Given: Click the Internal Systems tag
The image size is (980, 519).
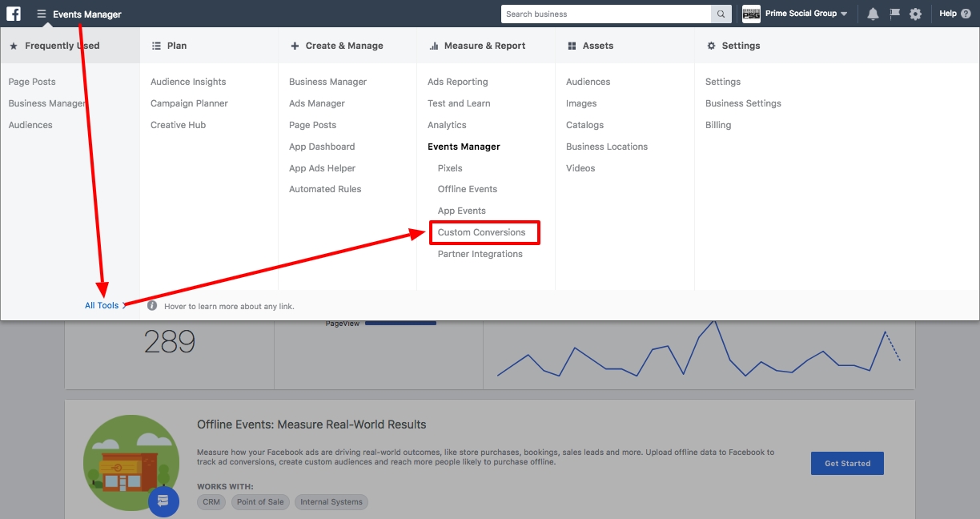Looking at the screenshot, I should [331, 502].
